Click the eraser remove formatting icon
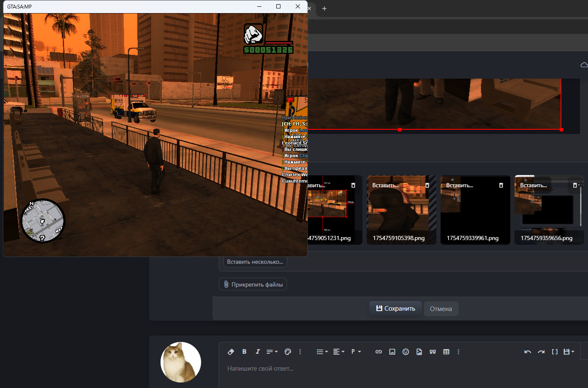 (231, 352)
